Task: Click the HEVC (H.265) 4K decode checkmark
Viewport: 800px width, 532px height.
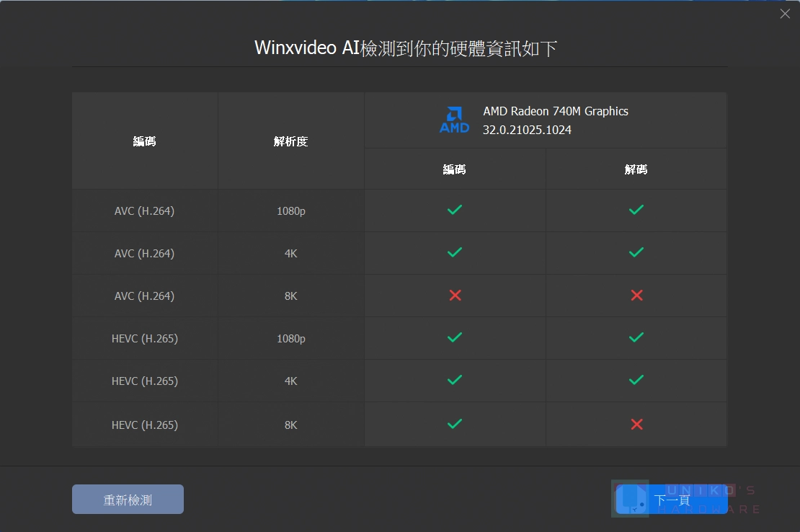Action: pyautogui.click(x=636, y=380)
